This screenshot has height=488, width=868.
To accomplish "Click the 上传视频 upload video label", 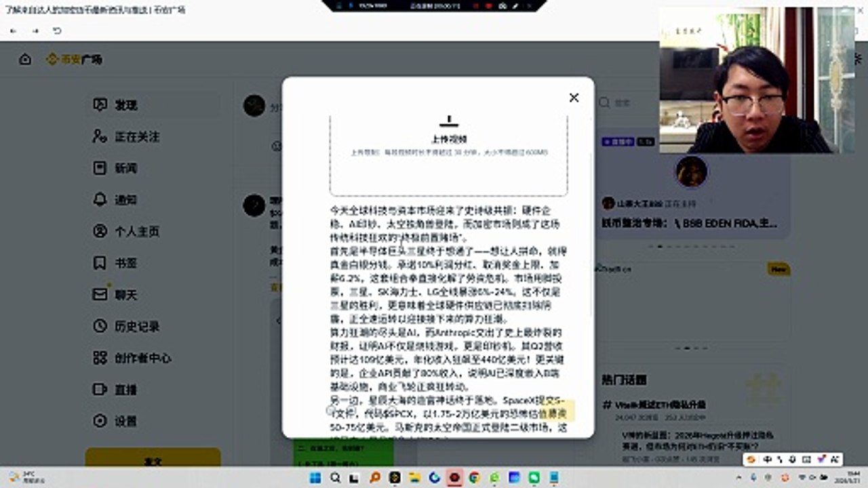I will pyautogui.click(x=448, y=140).
